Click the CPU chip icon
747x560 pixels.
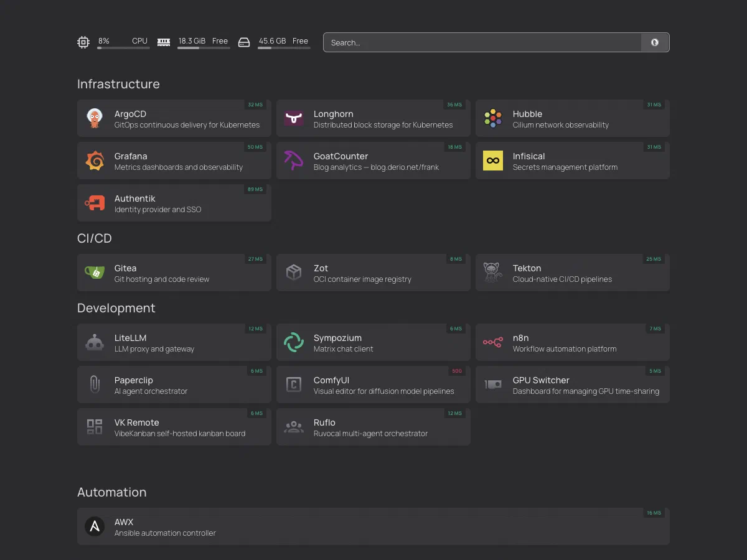pyautogui.click(x=83, y=42)
